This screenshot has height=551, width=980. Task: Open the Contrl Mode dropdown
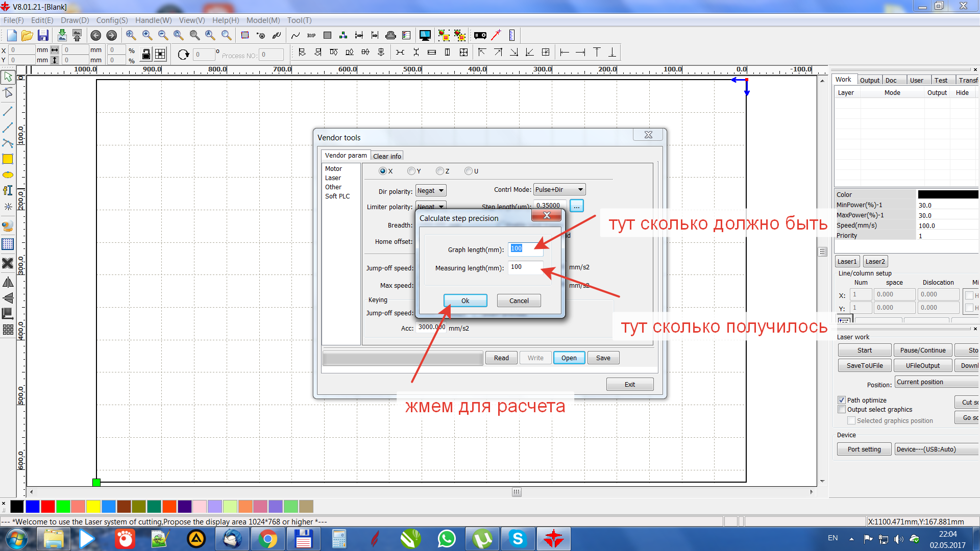559,190
